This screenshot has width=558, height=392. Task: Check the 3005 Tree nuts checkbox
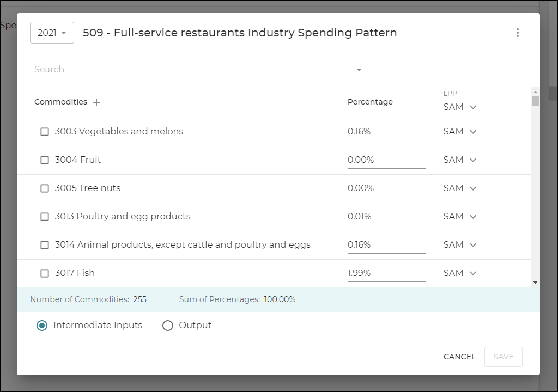point(44,188)
